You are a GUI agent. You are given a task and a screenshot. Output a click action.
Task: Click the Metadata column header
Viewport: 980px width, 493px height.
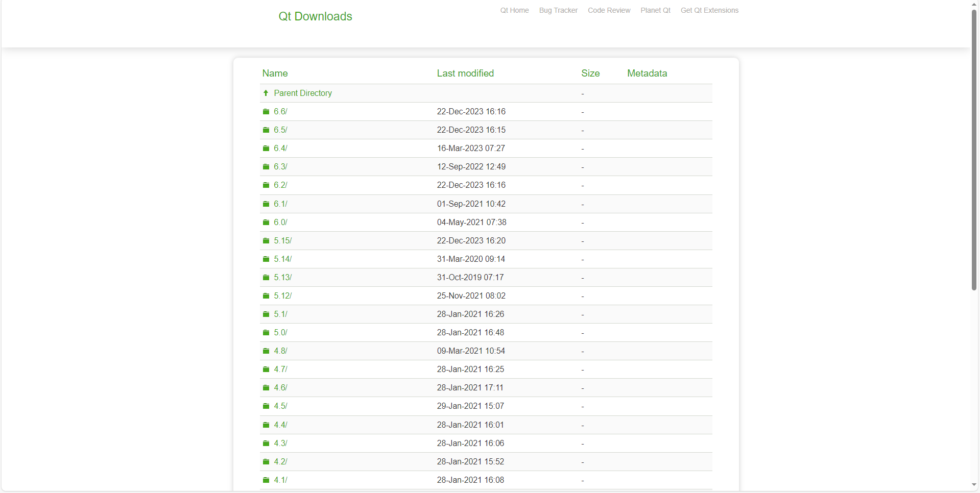tap(647, 73)
